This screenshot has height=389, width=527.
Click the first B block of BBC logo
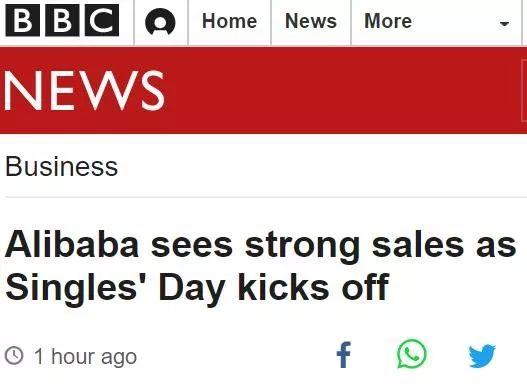point(23,22)
